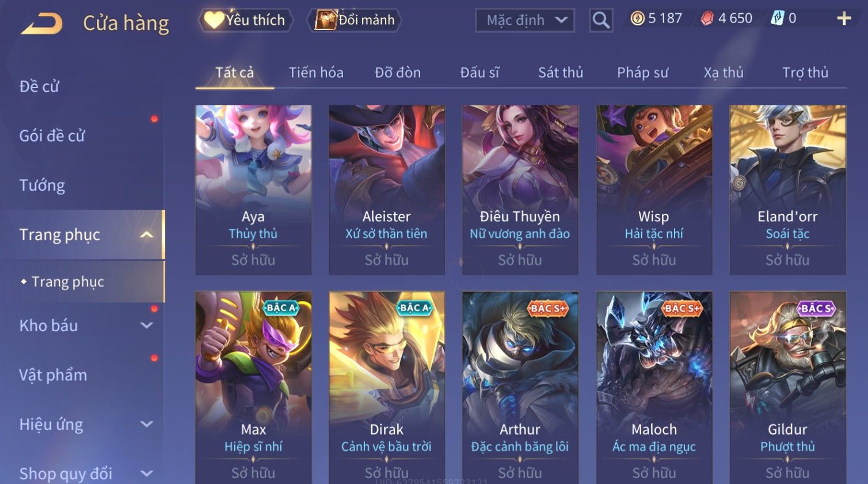The image size is (868, 484).
Task: Open Gói đề cử in sidebar
Action: click(x=52, y=136)
